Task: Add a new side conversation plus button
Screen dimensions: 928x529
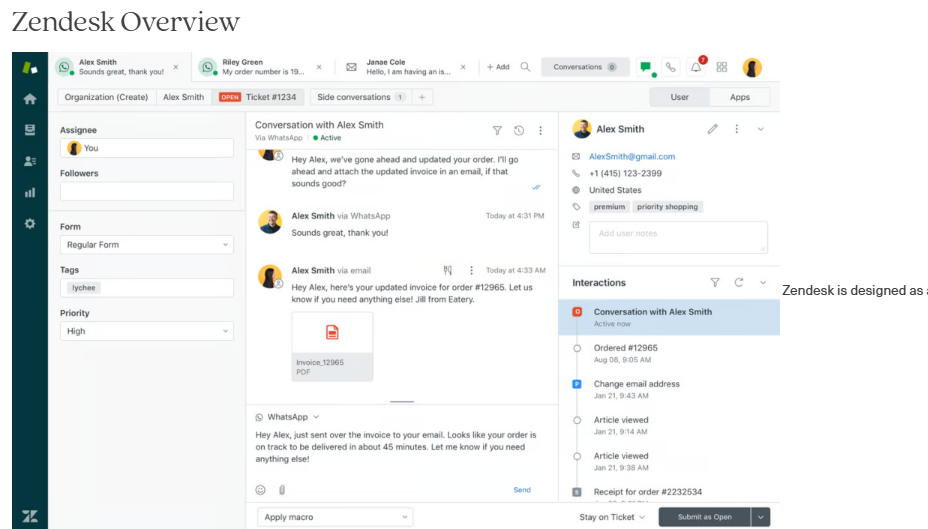Action: (x=422, y=97)
